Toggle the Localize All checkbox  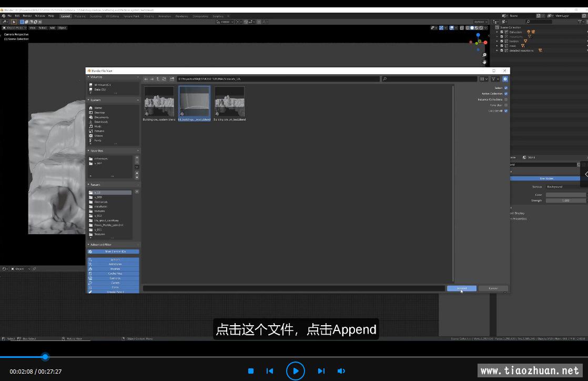pyautogui.click(x=506, y=111)
